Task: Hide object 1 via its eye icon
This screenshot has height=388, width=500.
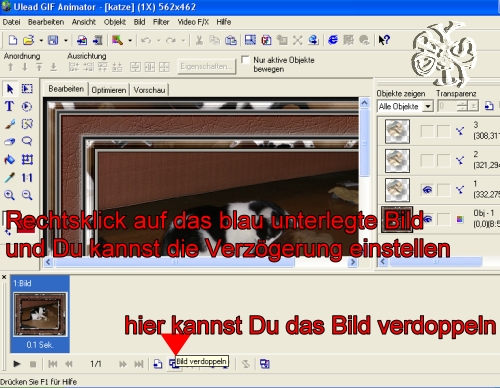Action: point(427,190)
